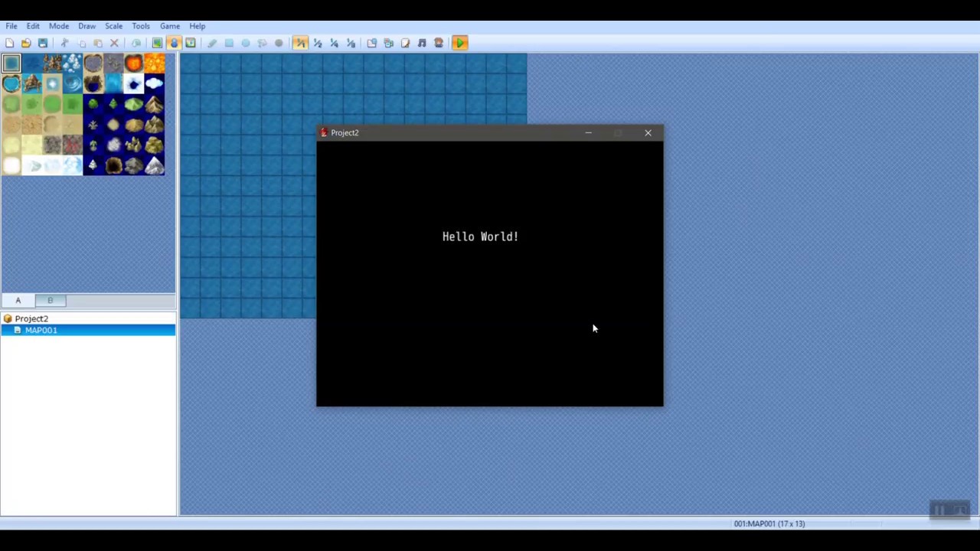Screen dimensions: 980x551
Task: Select Project2 root in map tree
Action: click(x=31, y=318)
